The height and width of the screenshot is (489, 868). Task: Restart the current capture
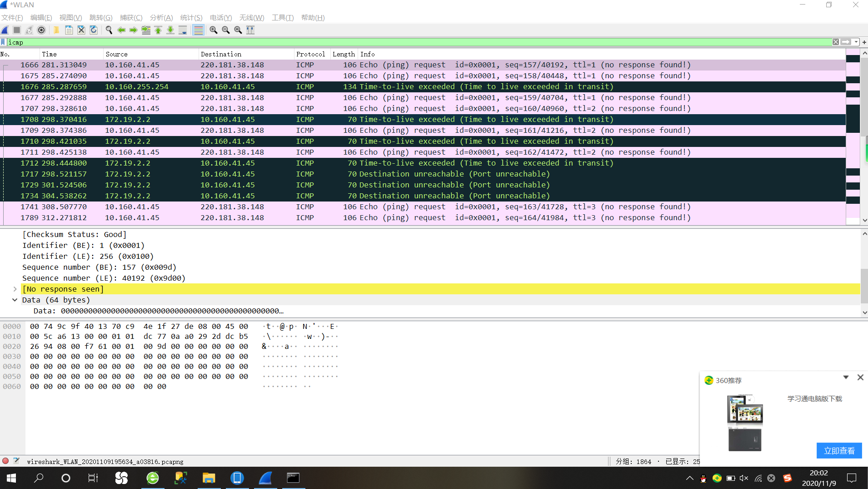pyautogui.click(x=29, y=30)
